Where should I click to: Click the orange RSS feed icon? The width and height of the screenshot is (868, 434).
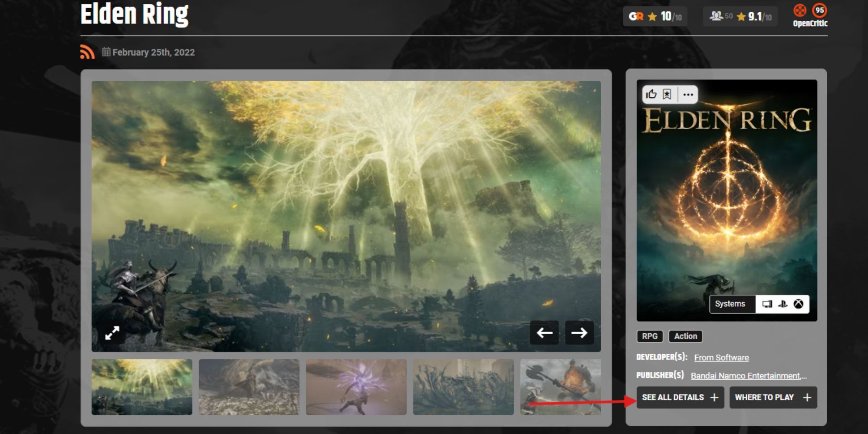pyautogui.click(x=87, y=52)
